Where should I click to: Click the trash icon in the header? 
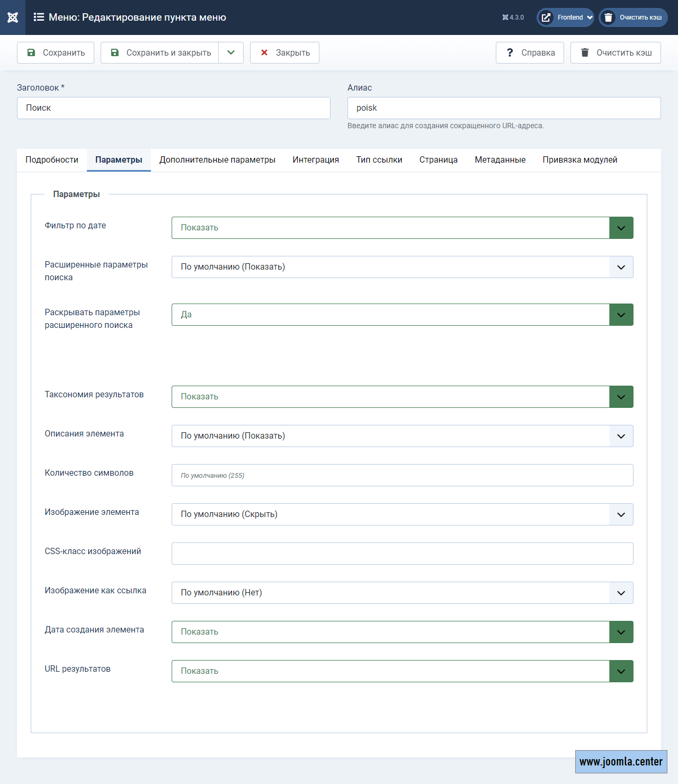609,17
